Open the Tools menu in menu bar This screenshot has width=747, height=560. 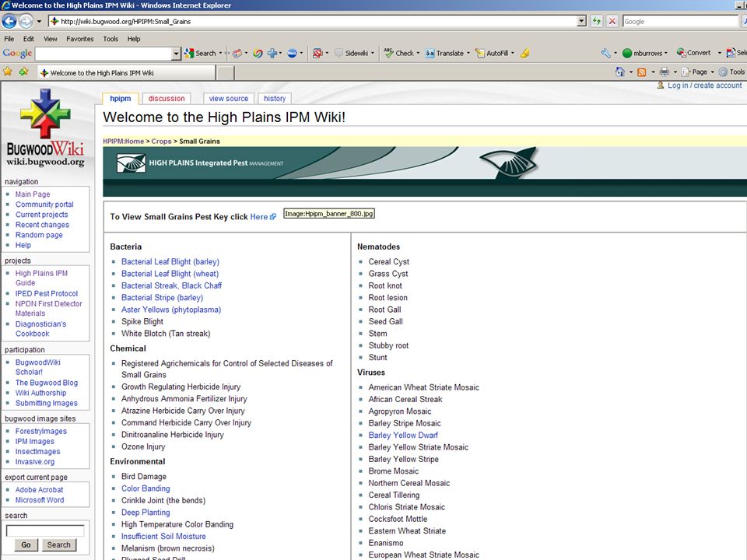pyautogui.click(x=110, y=39)
